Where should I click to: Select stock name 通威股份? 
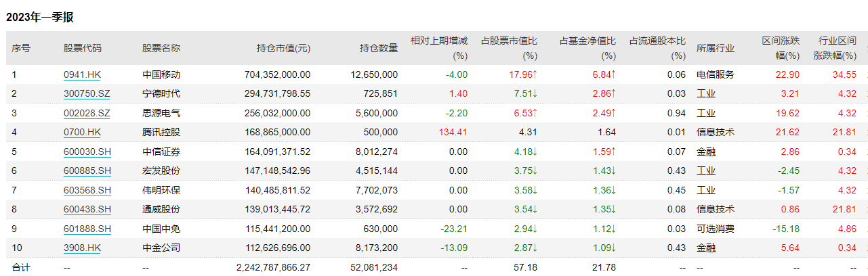[x=161, y=210]
